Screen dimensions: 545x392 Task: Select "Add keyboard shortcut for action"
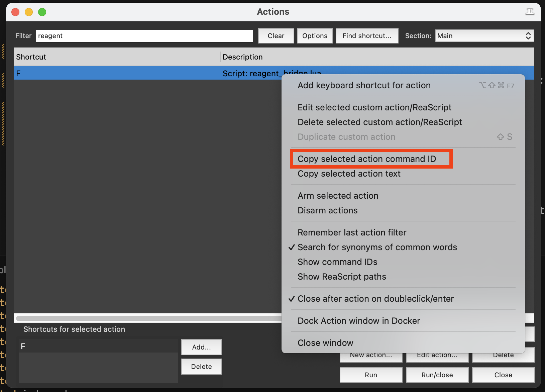[364, 85]
